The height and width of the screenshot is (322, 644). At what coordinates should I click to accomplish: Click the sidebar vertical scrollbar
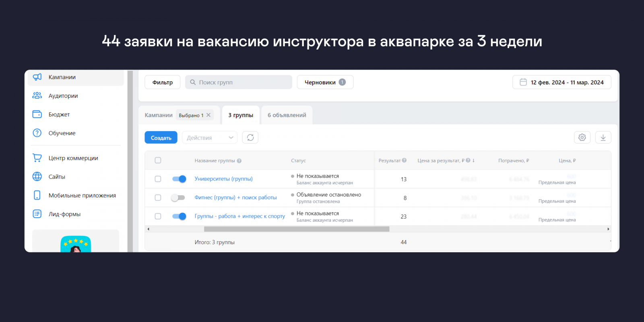pos(130,161)
